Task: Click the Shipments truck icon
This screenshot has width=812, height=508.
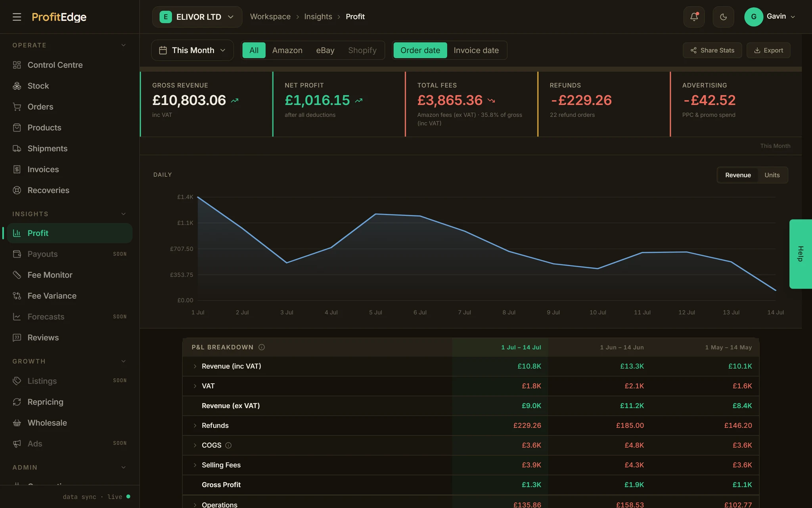Action: (17, 148)
